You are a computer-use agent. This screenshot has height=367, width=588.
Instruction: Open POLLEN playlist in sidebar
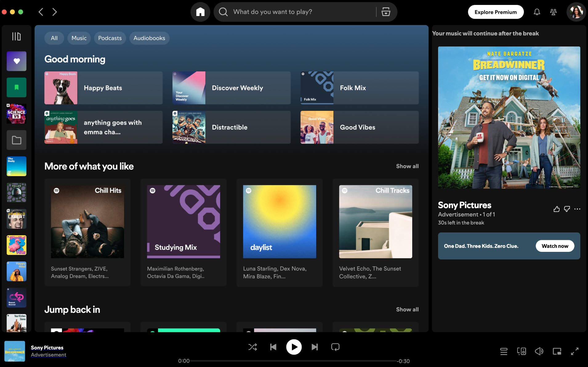17,192
